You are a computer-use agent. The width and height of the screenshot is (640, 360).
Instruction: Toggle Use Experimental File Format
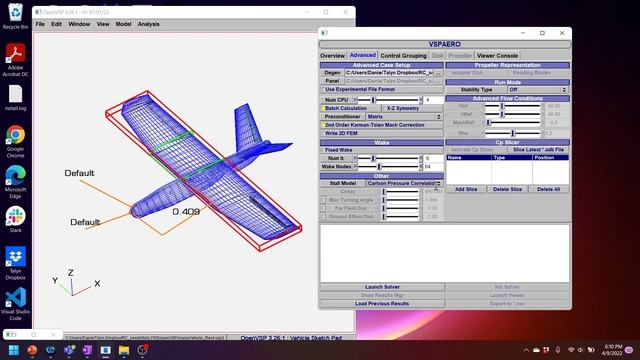coord(382,89)
